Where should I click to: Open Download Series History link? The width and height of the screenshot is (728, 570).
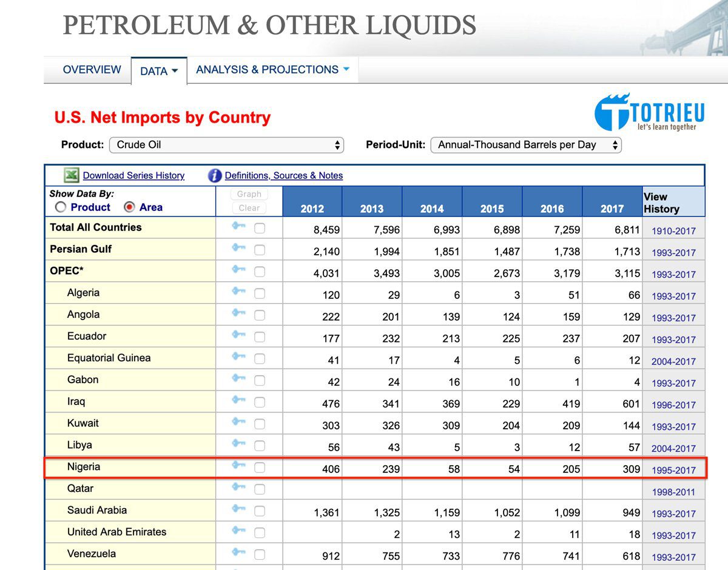click(133, 175)
